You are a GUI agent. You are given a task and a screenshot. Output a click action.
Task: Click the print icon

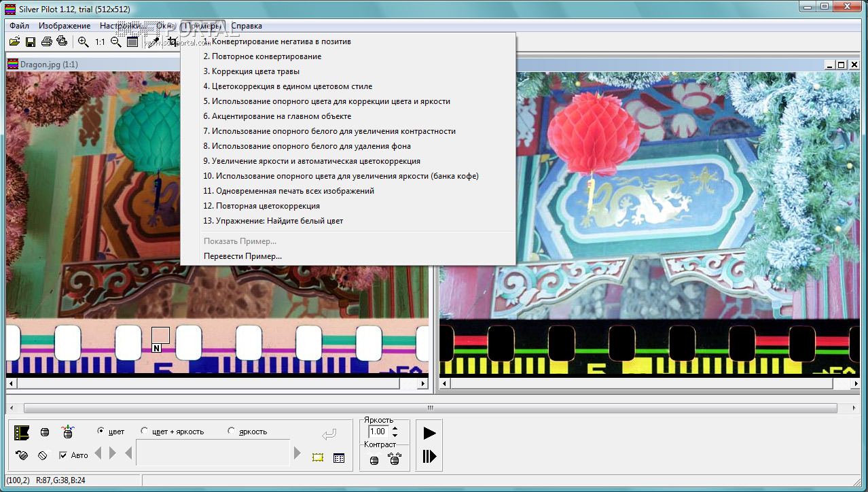46,42
